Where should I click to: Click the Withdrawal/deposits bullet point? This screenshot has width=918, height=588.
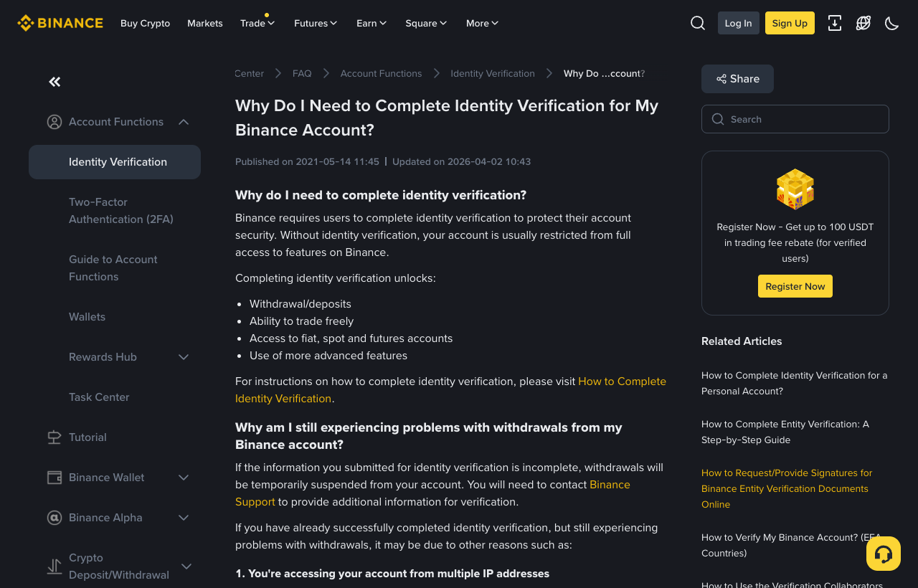coord(301,303)
